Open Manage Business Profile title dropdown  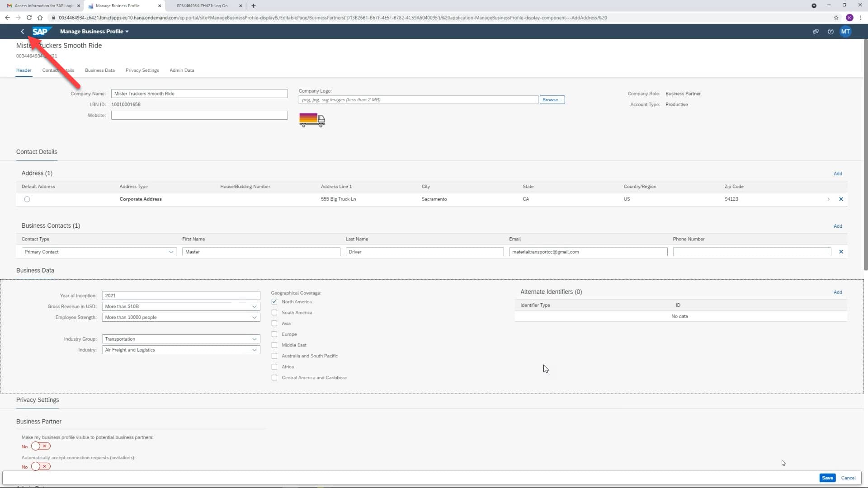click(94, 32)
